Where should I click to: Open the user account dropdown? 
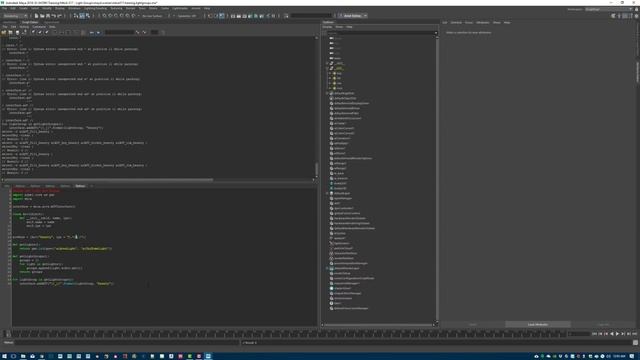353,16
